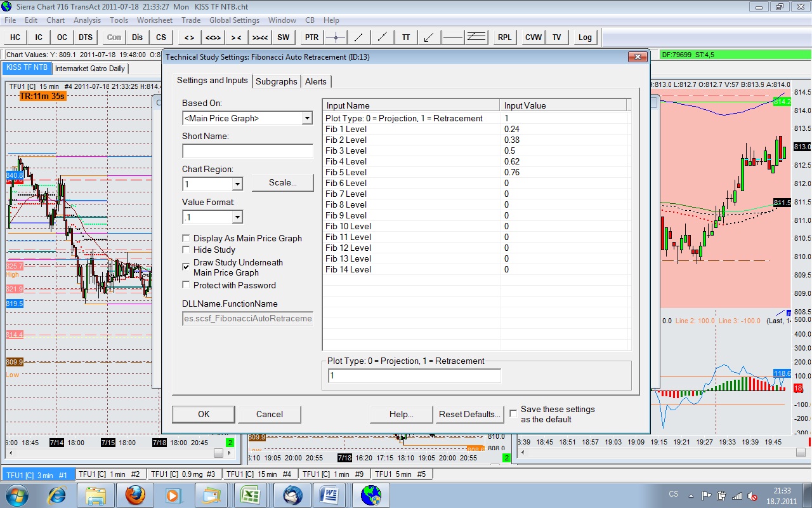
Task: Toggle the Hide Study checkbox
Action: click(x=187, y=250)
